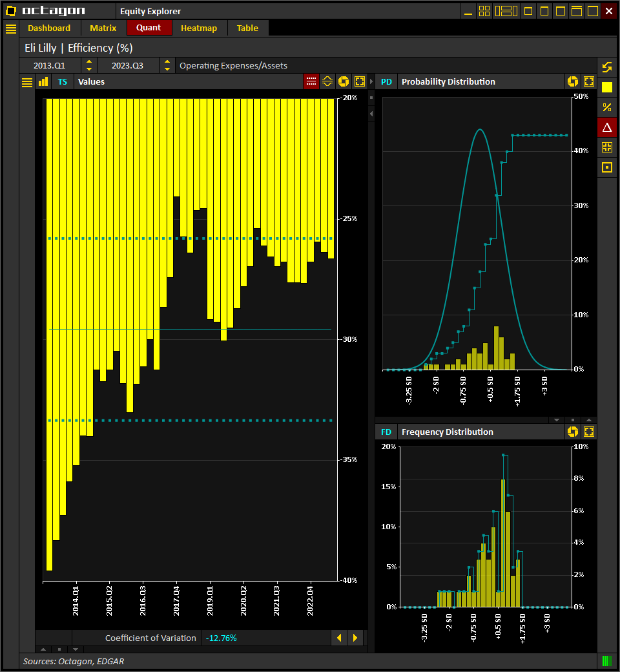Click the TS time series label
The image size is (620, 672).
coord(63,82)
